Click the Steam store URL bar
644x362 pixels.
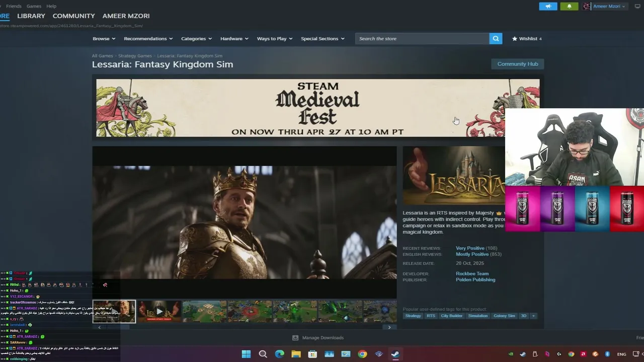pos(71,26)
